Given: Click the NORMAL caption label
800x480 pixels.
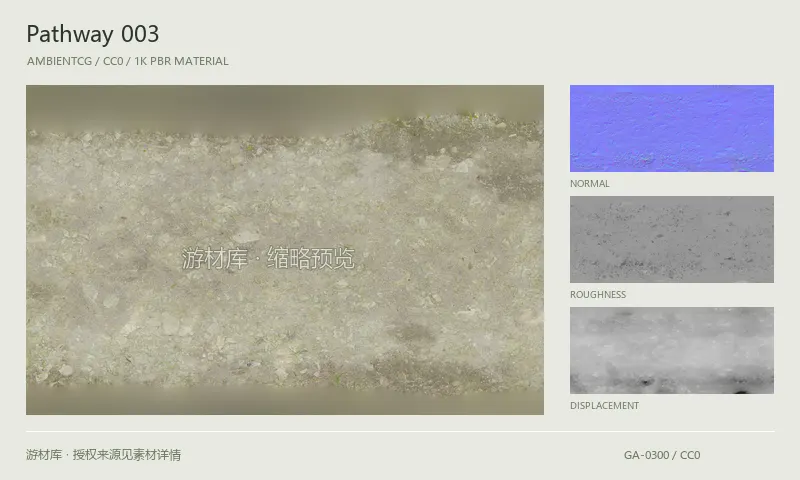Looking at the screenshot, I should coord(590,184).
